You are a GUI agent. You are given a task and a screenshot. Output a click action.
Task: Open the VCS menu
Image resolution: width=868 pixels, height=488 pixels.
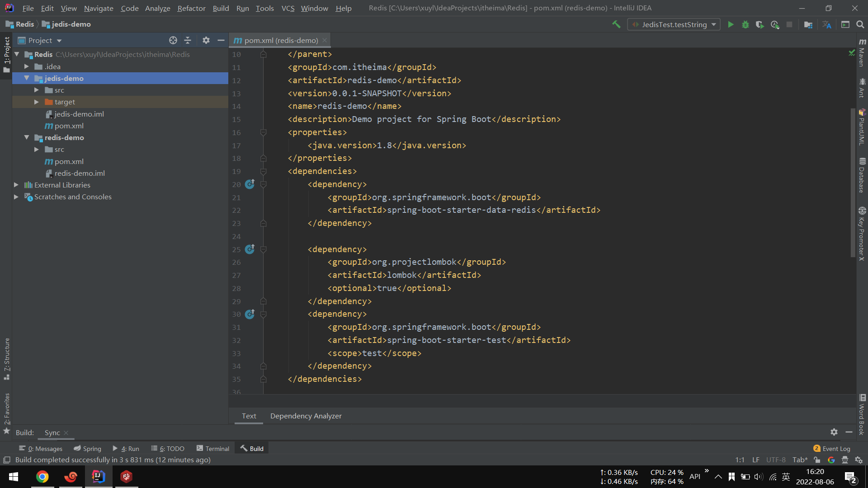click(288, 8)
